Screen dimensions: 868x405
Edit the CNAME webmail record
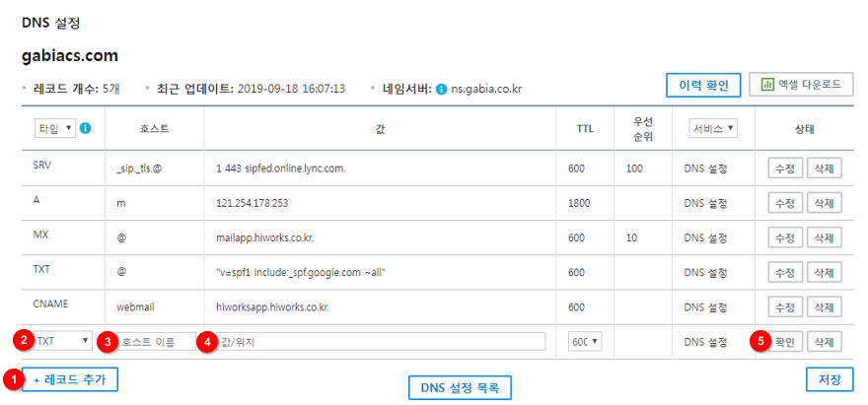point(785,307)
